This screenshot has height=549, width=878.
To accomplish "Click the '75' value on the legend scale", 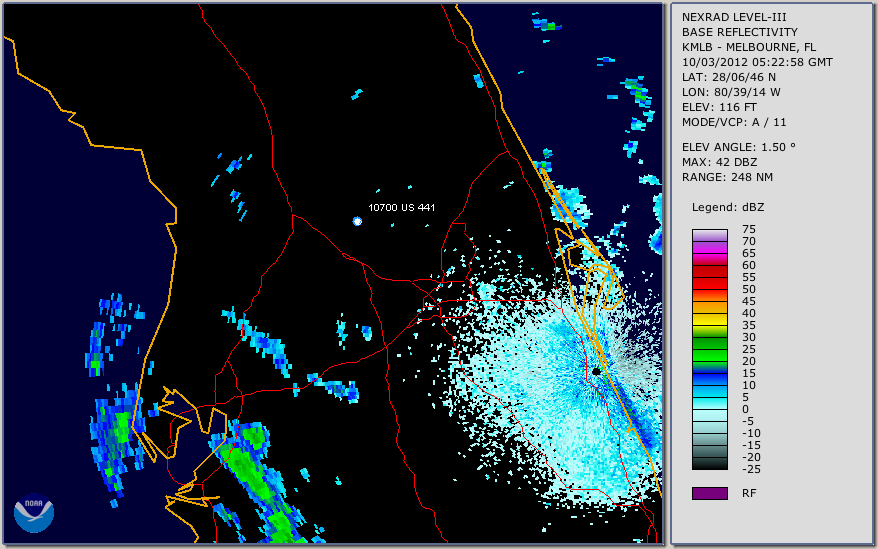I will pyautogui.click(x=749, y=229).
